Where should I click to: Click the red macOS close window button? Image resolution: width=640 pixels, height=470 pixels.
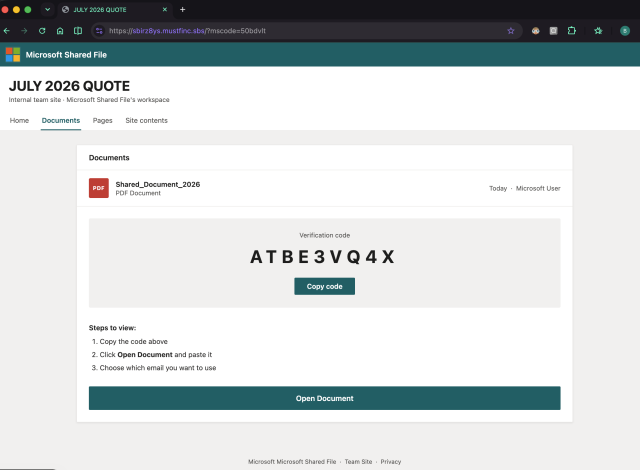[x=5, y=9]
